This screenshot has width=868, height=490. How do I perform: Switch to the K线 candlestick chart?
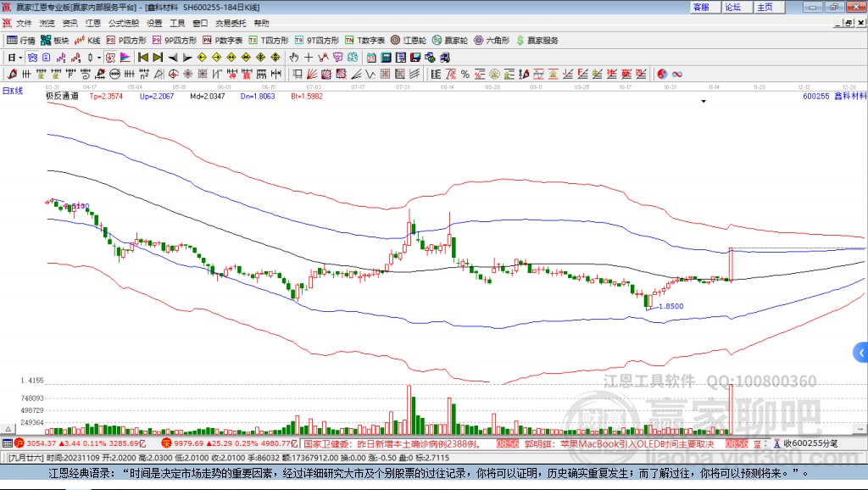[x=87, y=41]
